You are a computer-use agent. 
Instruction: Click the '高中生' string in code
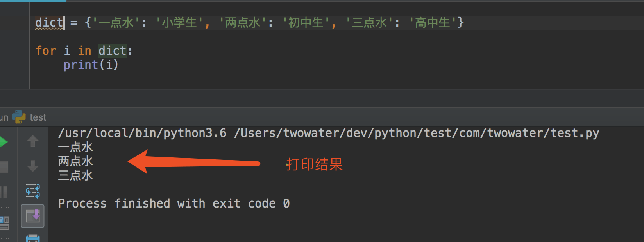[x=433, y=23]
